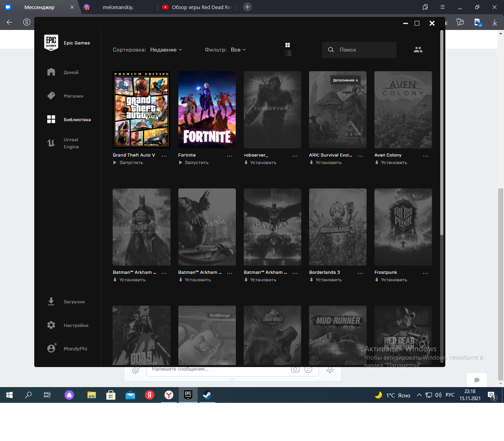Open a new browser tab
The width and height of the screenshot is (504, 441).
click(x=247, y=7)
